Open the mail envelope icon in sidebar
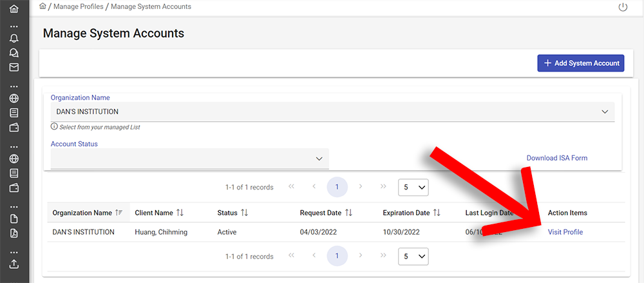 14,67
